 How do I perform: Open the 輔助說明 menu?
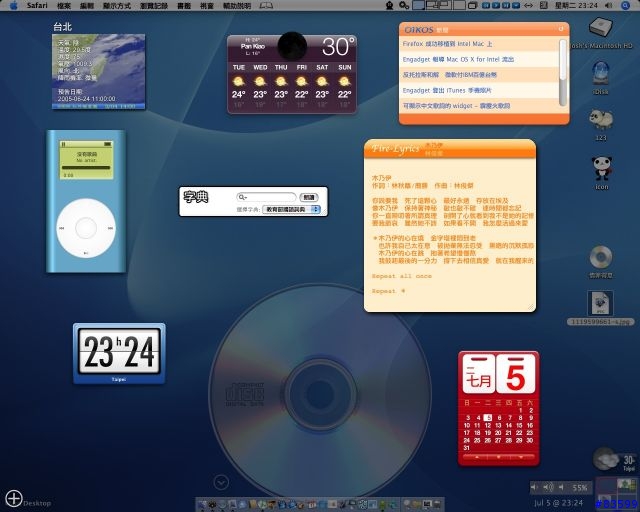237,6
